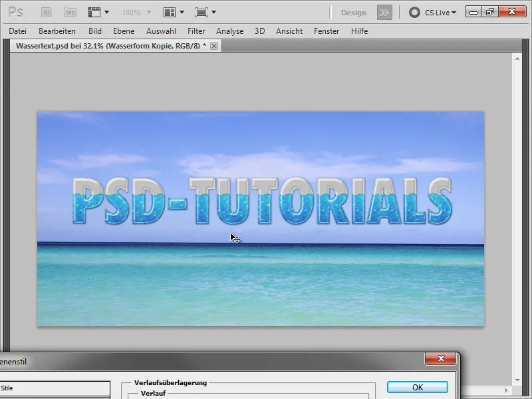Expand the Arrange Documents dropdown arrow
Viewport: 532px width, 399px height.
point(182,13)
